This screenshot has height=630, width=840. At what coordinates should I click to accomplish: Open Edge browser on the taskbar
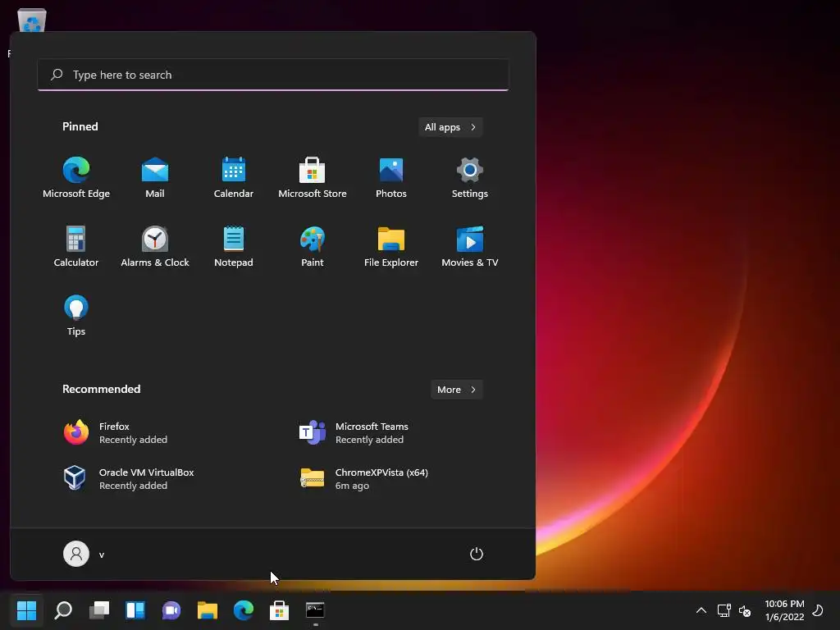(243, 609)
